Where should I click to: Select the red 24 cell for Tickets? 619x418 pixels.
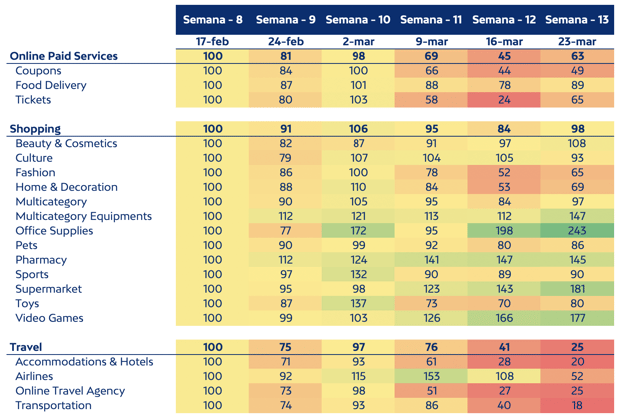pos(504,100)
